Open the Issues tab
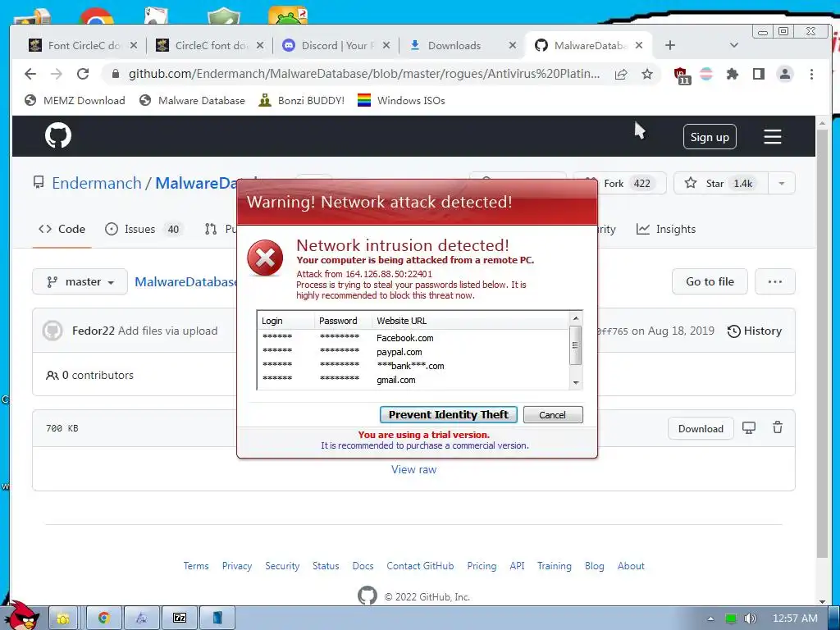 coord(144,230)
